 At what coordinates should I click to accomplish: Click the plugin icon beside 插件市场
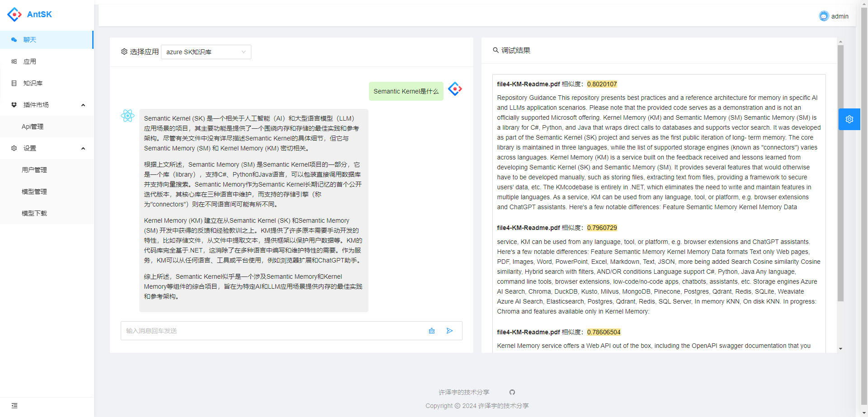tap(14, 105)
